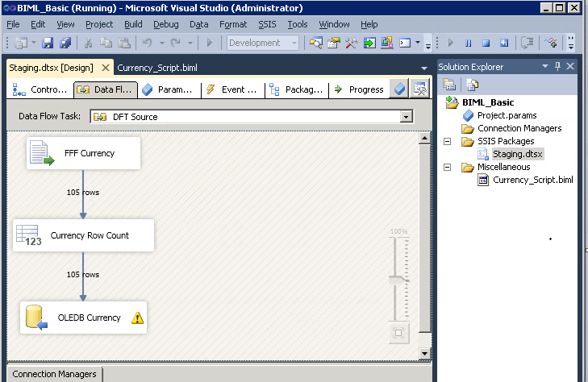Screen dimensions: 588x382
Task: Click the Properties Window toolbar icon
Action: click(333, 43)
